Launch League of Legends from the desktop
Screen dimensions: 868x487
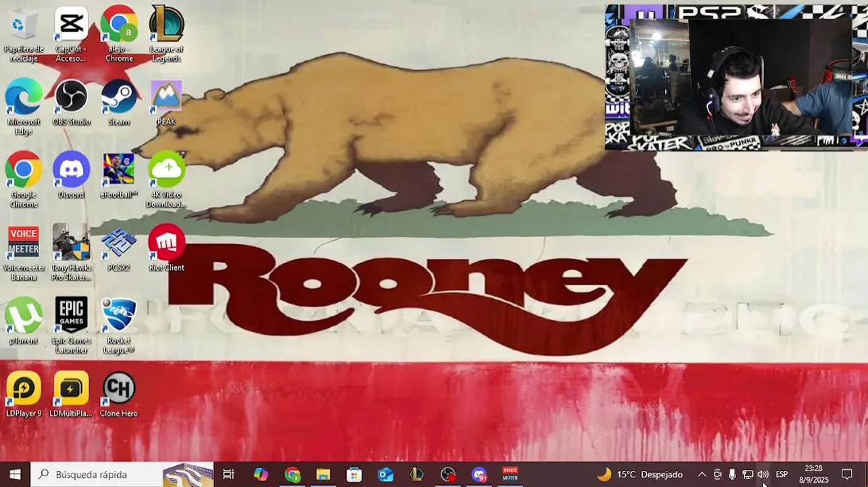(166, 34)
